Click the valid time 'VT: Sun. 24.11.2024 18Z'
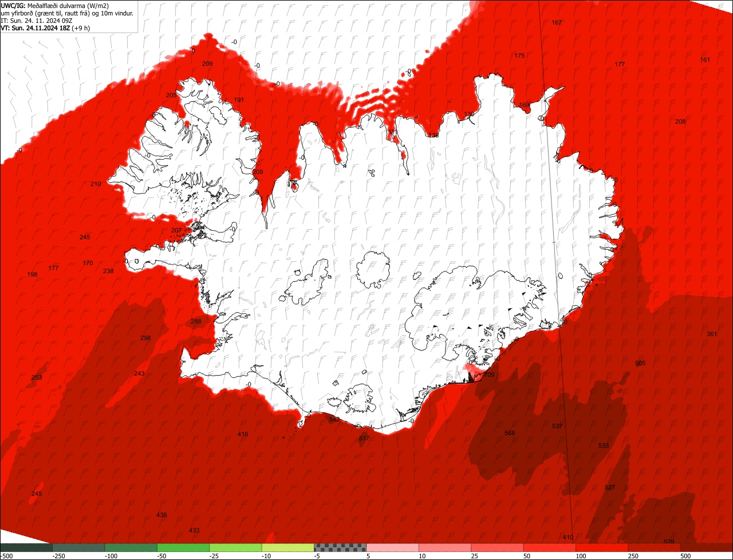Viewport: 733px width, 560px height. [x=36, y=27]
